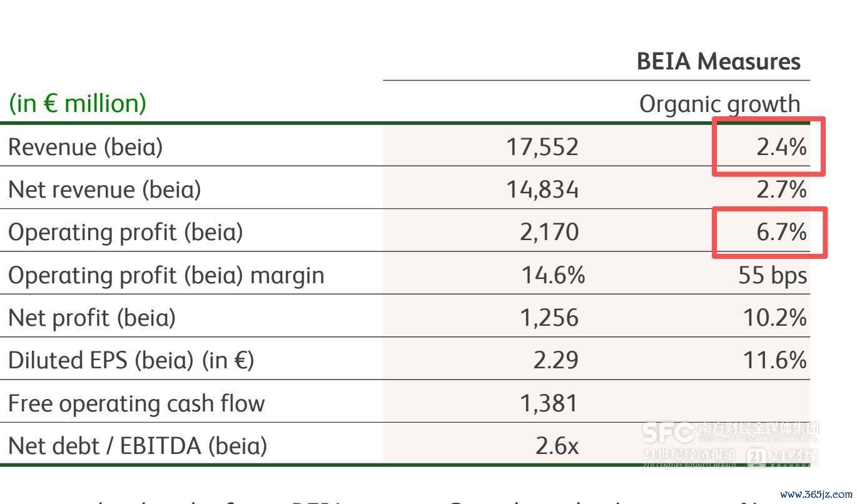
Task: Select the 2.6x ratio value
Action: pyautogui.click(x=557, y=446)
